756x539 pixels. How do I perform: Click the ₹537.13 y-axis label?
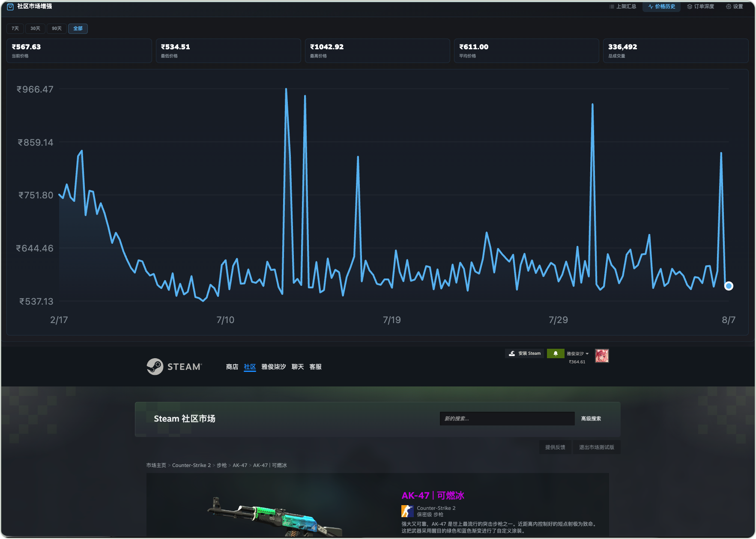(x=36, y=301)
